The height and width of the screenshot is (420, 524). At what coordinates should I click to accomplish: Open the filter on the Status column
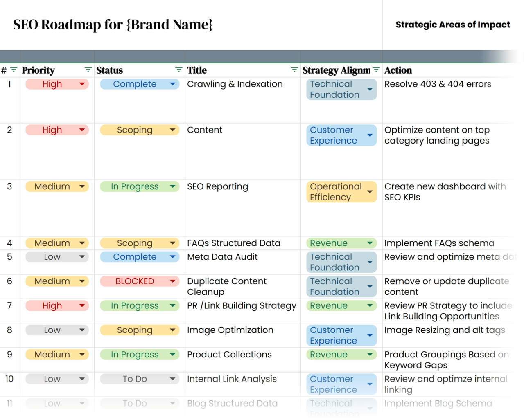(178, 70)
